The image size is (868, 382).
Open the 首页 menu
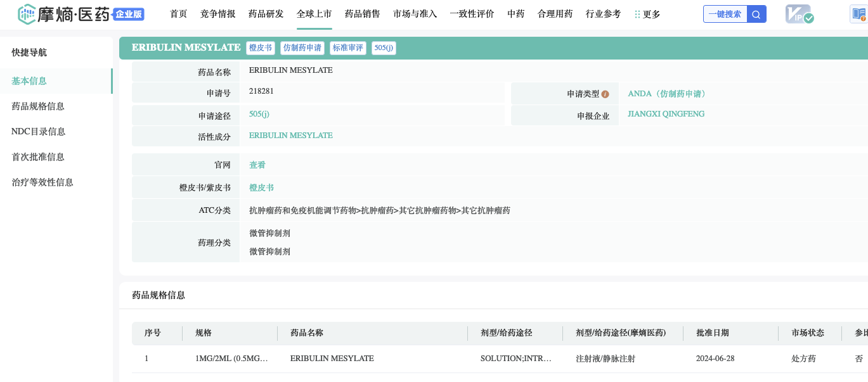[179, 14]
